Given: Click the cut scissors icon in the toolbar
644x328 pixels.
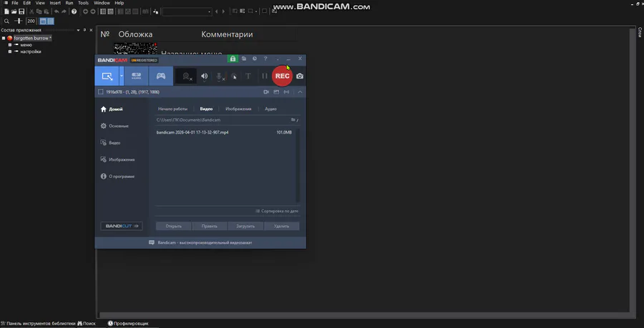Looking at the screenshot, I should coord(31,11).
